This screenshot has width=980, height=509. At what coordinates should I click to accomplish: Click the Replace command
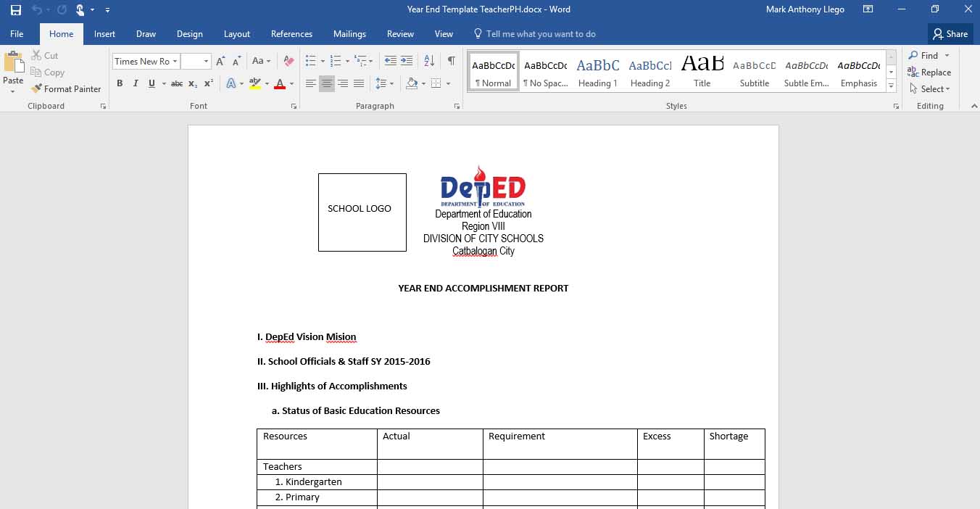[x=929, y=73]
